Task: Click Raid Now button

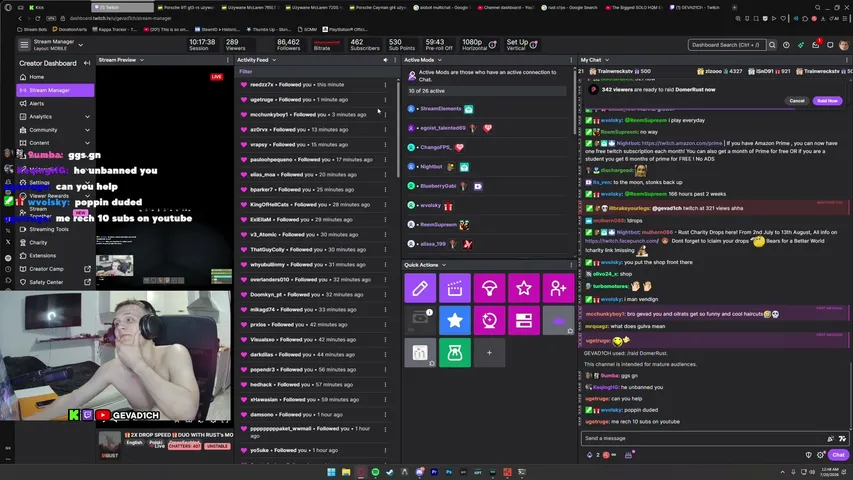Action: click(827, 101)
